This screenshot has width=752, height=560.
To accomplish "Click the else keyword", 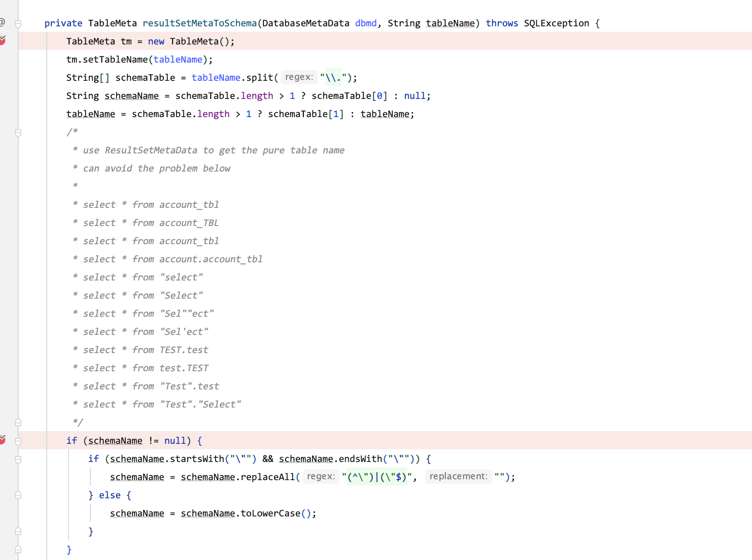I will [110, 495].
